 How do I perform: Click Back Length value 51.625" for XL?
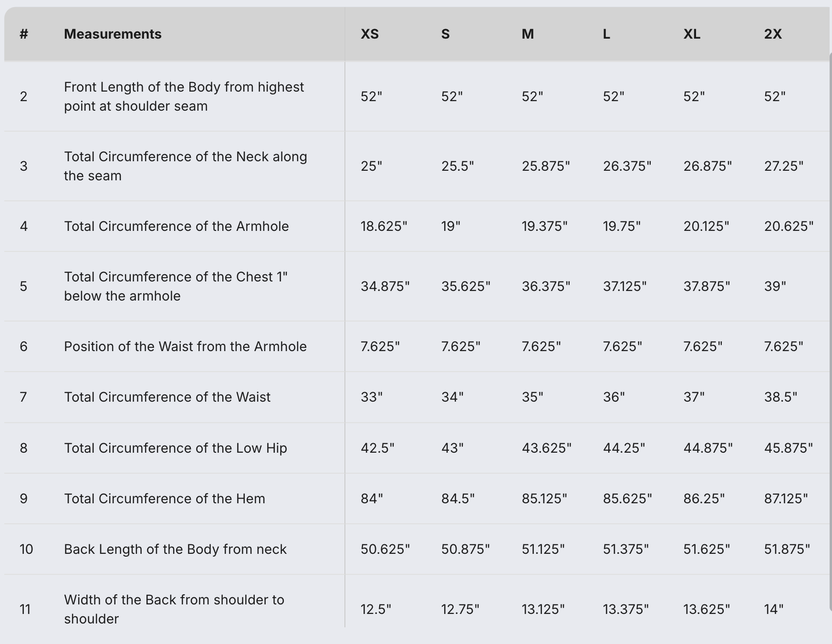click(707, 549)
